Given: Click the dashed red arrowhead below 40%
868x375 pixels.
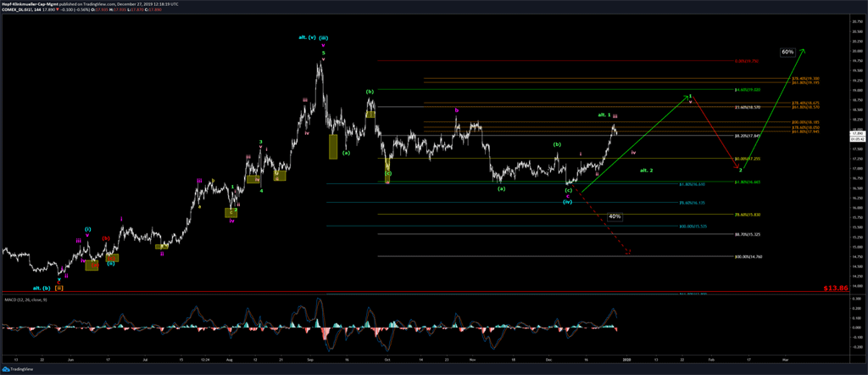Looking at the screenshot, I should 628,252.
